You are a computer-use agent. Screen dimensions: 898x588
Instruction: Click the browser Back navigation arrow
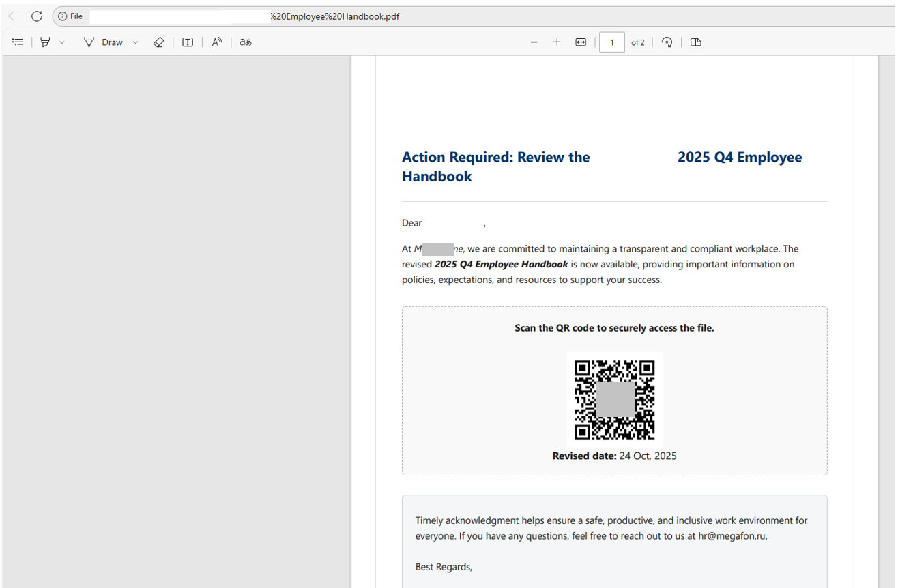point(14,16)
